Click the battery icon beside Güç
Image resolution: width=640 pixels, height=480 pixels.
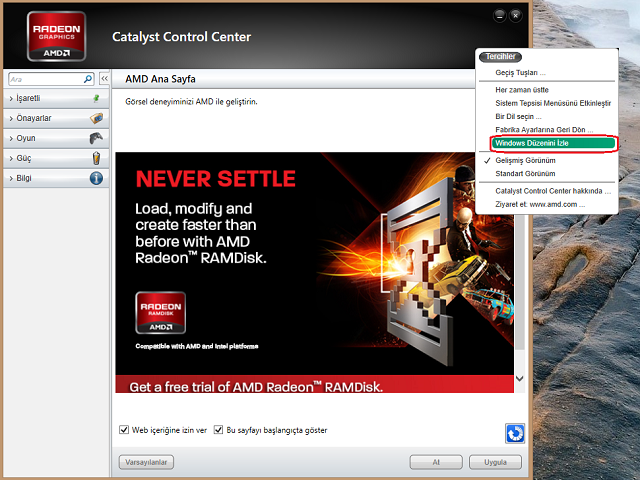pos(96,158)
